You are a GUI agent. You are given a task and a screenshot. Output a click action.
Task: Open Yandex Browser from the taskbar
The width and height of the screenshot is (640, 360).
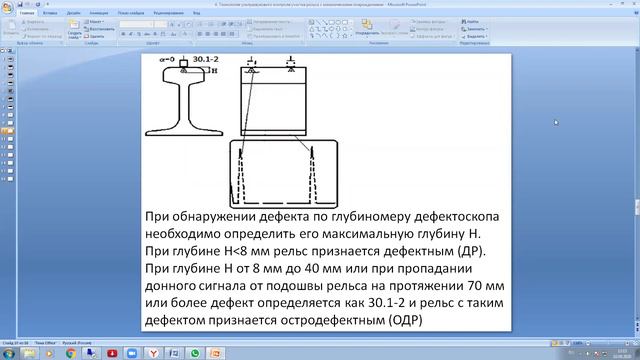(x=153, y=353)
